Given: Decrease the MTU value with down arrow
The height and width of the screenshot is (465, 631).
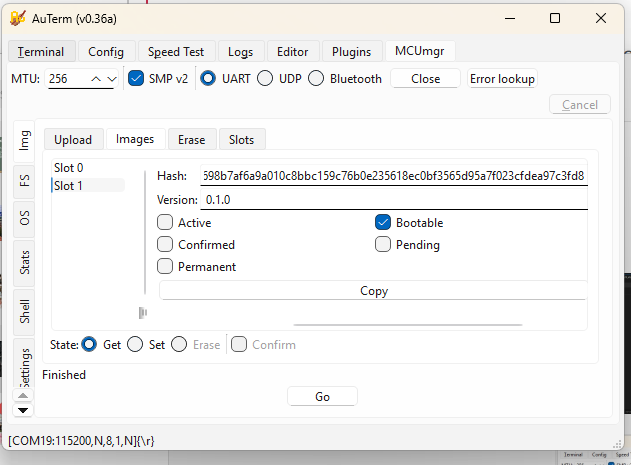Looking at the screenshot, I should [111, 79].
